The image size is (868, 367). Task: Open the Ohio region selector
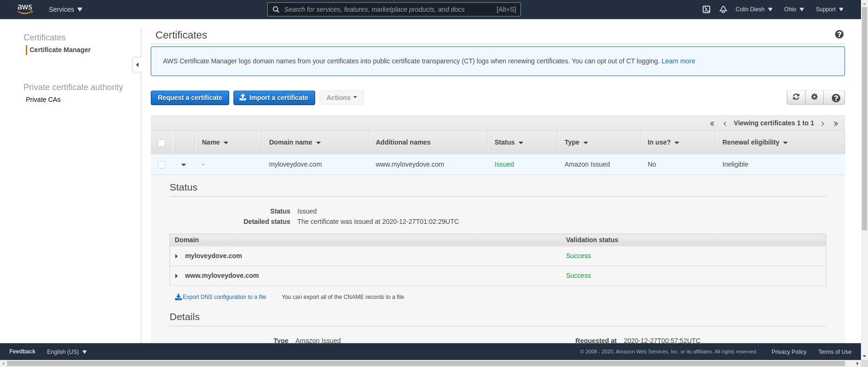(x=794, y=9)
